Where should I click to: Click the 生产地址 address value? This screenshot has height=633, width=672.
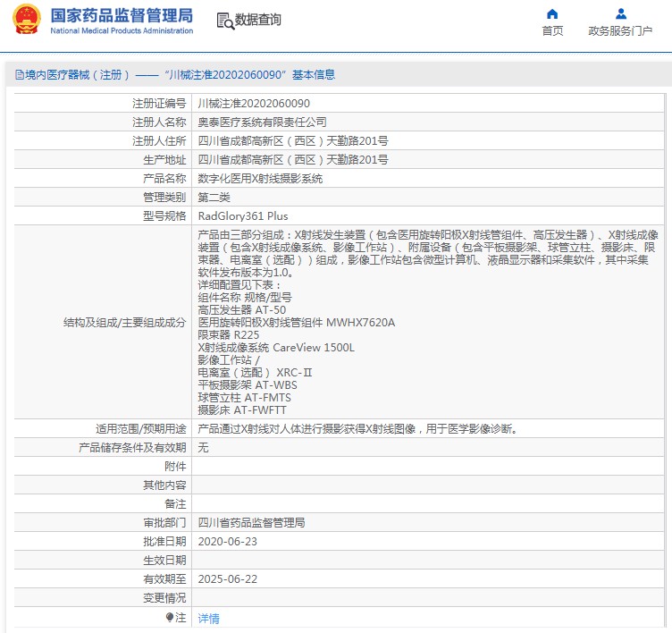coord(293,160)
